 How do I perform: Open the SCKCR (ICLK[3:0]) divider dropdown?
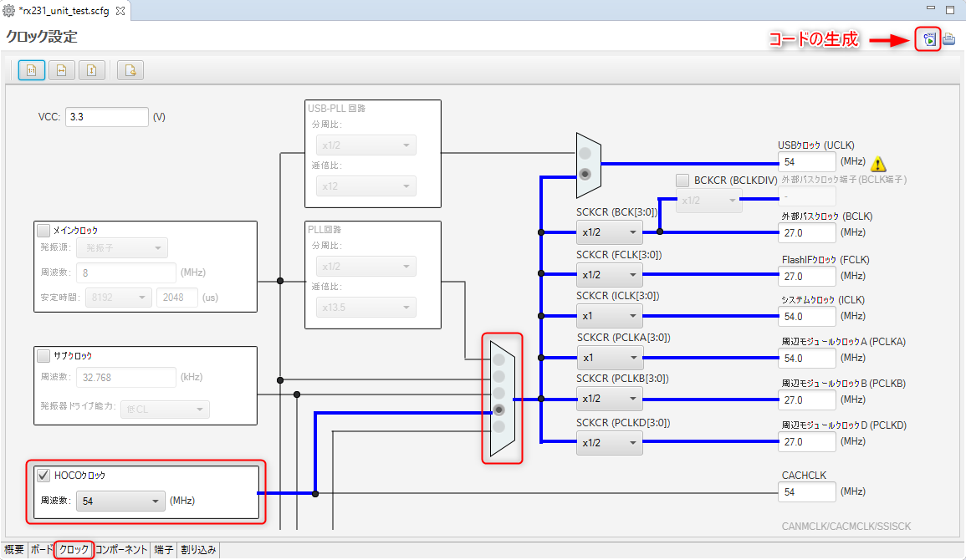pos(610,316)
